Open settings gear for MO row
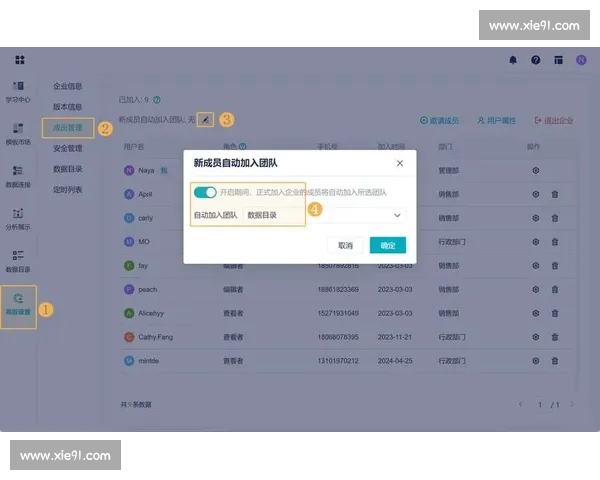Viewport: 600px width, 480px height. tap(536, 242)
